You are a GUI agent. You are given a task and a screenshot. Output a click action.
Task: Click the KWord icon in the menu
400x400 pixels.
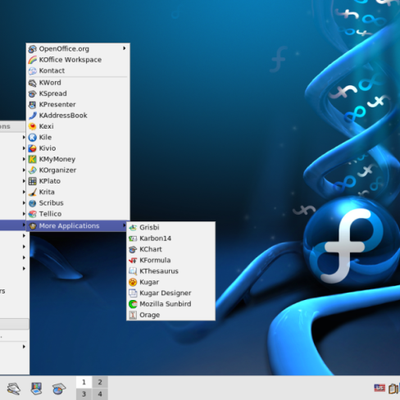coord(32,83)
